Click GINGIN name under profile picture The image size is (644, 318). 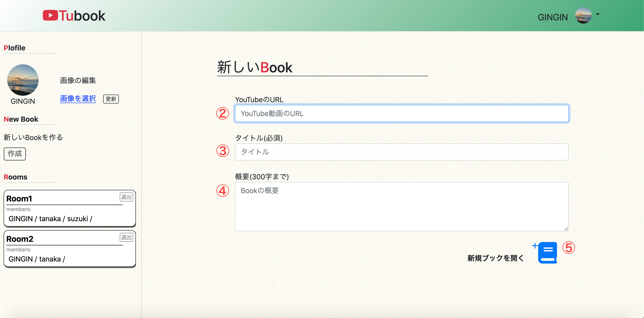[23, 101]
